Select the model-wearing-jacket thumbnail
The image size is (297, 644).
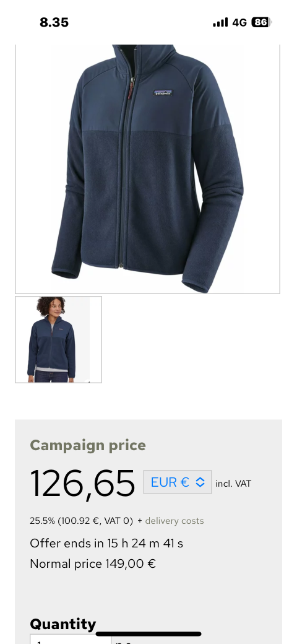(x=58, y=340)
